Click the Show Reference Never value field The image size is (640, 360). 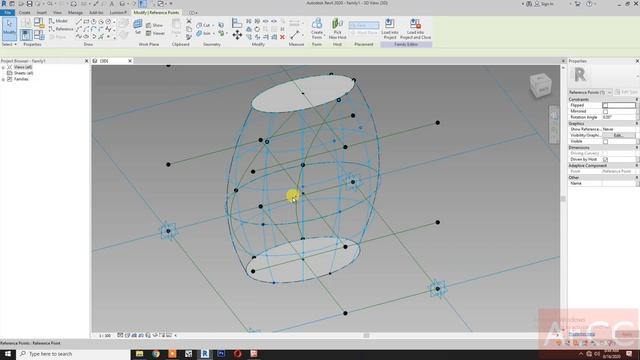pyautogui.click(x=618, y=129)
